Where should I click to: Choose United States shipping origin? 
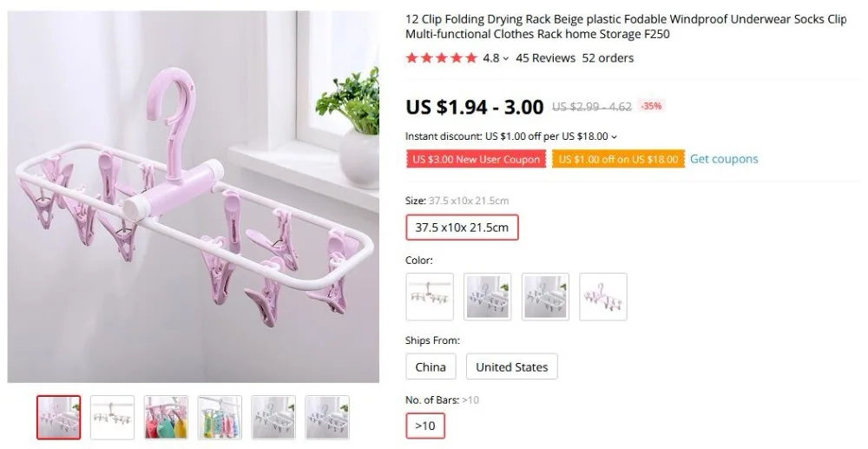[511, 366]
